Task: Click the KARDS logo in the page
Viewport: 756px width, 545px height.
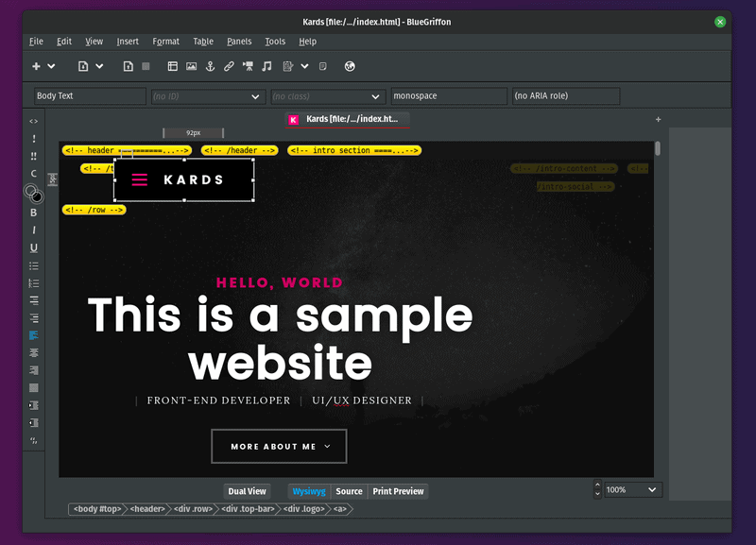Action: (x=183, y=179)
